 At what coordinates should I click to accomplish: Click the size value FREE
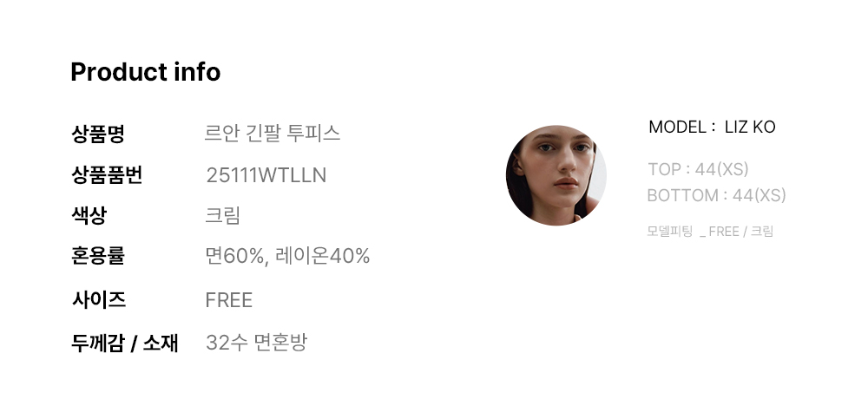click(228, 300)
